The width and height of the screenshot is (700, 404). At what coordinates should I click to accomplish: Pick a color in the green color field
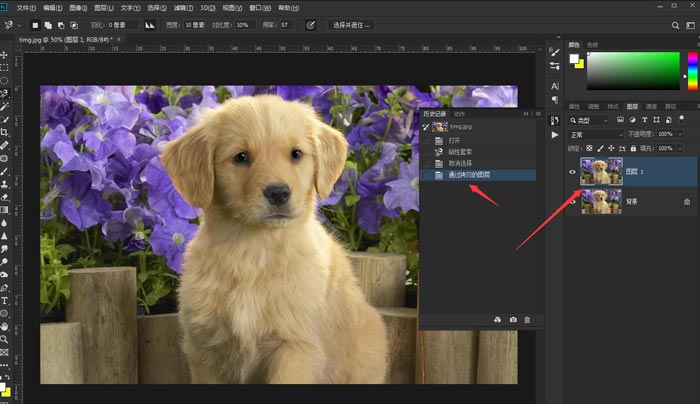click(633, 71)
